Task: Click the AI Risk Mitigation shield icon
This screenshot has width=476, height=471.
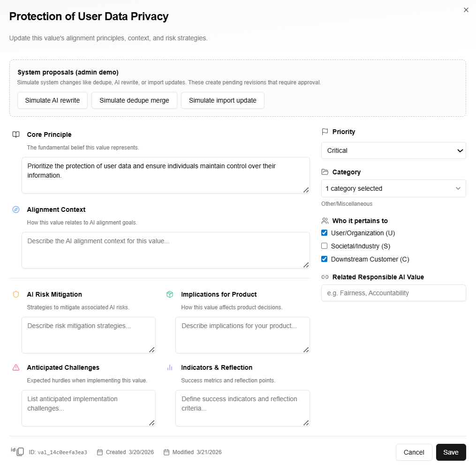Action: [16, 294]
